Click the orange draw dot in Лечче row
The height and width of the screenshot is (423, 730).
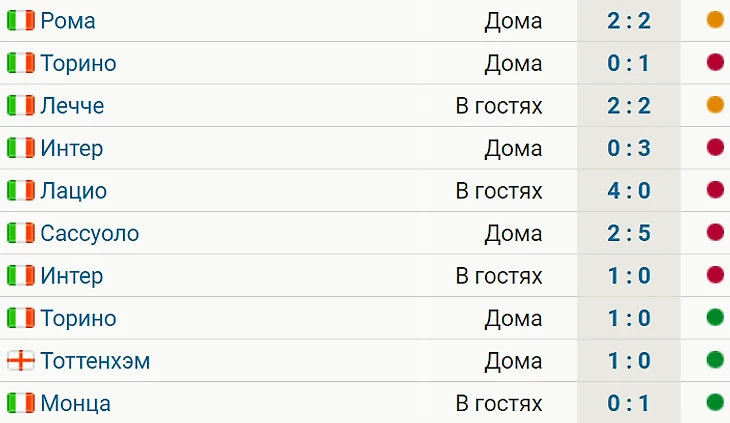pos(714,105)
